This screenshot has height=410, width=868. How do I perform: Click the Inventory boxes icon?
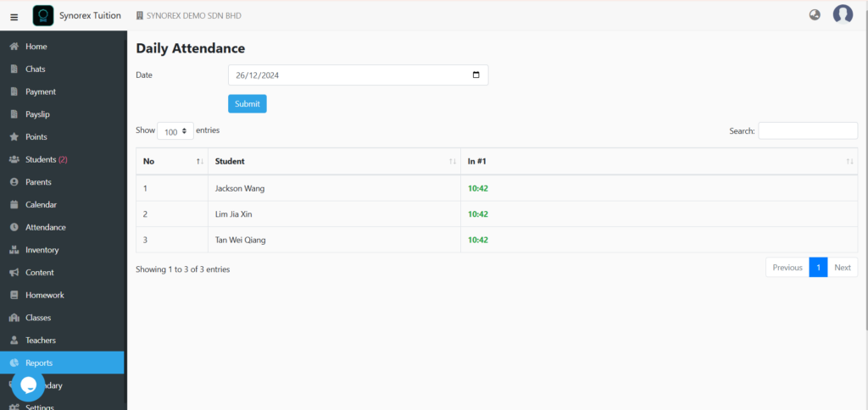(x=14, y=250)
